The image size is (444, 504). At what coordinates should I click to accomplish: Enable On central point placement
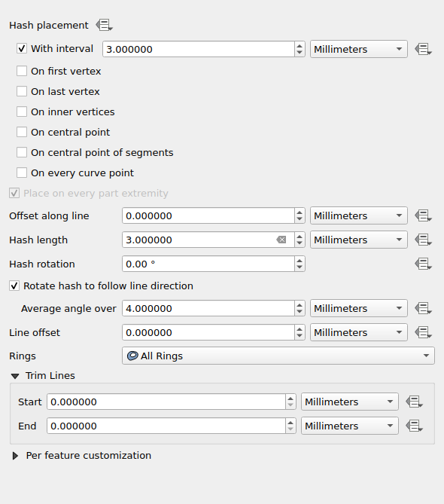tap(22, 132)
